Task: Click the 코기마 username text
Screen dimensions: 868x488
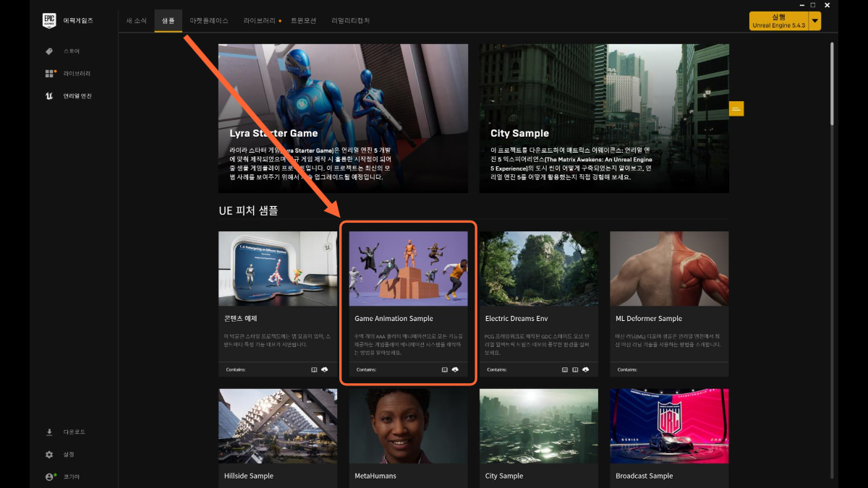Action: point(71,476)
